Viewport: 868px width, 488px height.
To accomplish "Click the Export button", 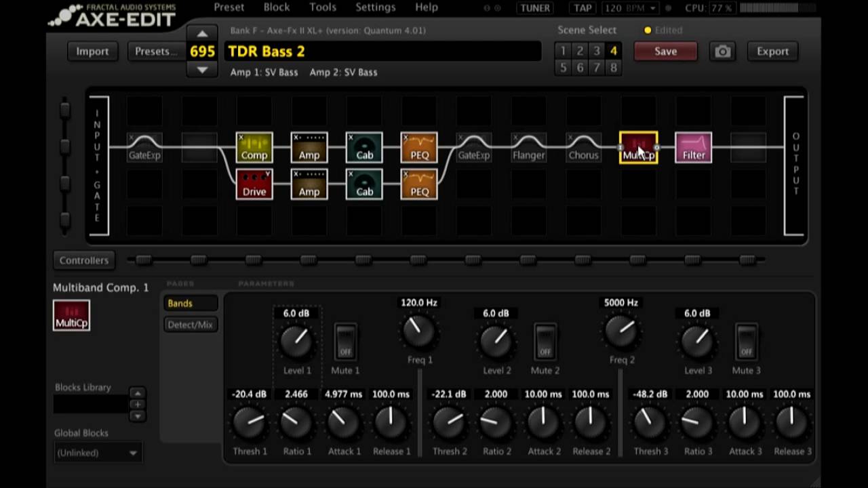I will point(772,52).
